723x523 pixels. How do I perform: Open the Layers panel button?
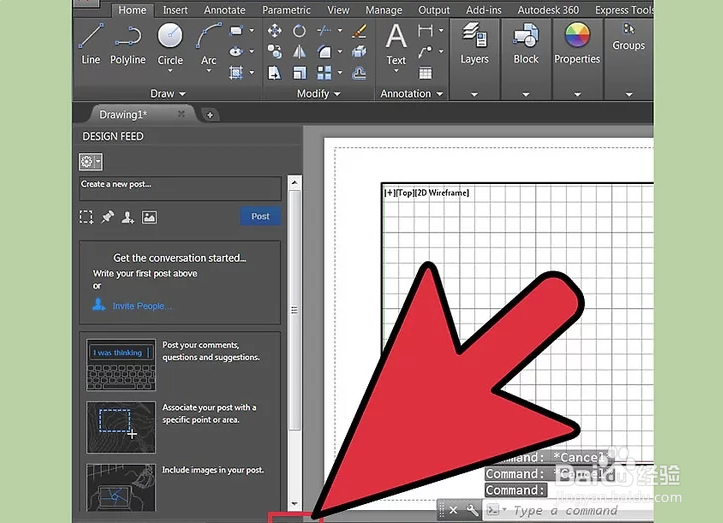[474, 44]
